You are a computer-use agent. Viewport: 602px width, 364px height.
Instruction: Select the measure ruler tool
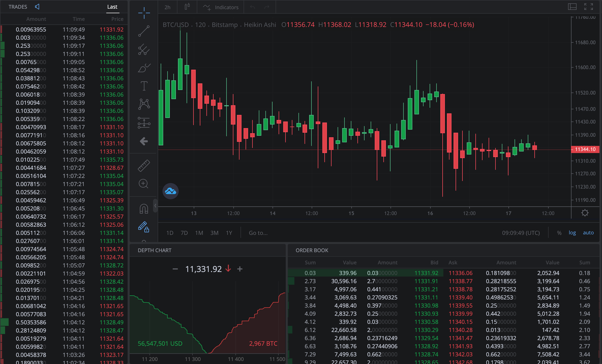(x=144, y=165)
